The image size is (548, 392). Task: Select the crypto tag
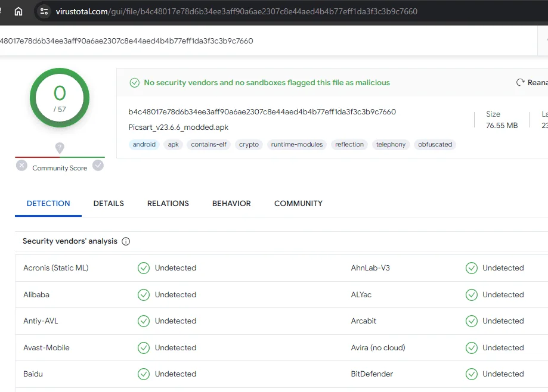click(249, 145)
